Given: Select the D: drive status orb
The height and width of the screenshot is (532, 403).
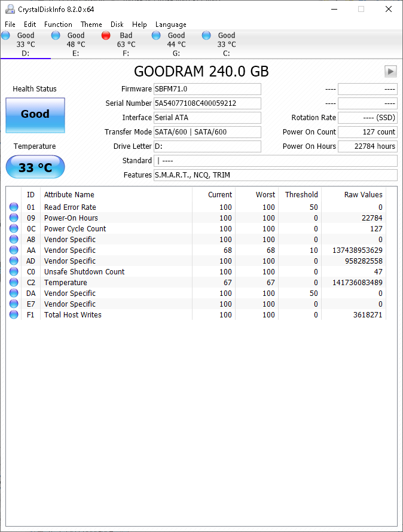Looking at the screenshot, I should [x=6, y=36].
